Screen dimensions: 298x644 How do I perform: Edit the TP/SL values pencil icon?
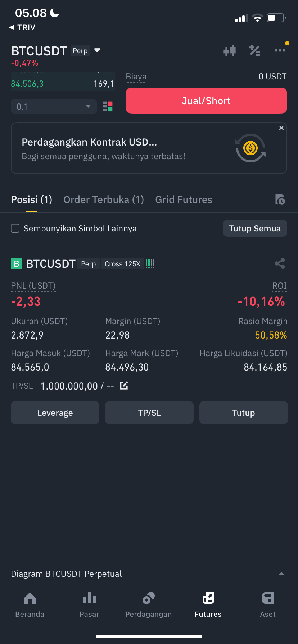pos(124,386)
